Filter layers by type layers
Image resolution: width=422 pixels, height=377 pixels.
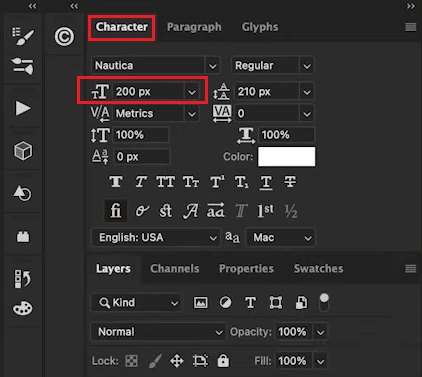tap(250, 303)
